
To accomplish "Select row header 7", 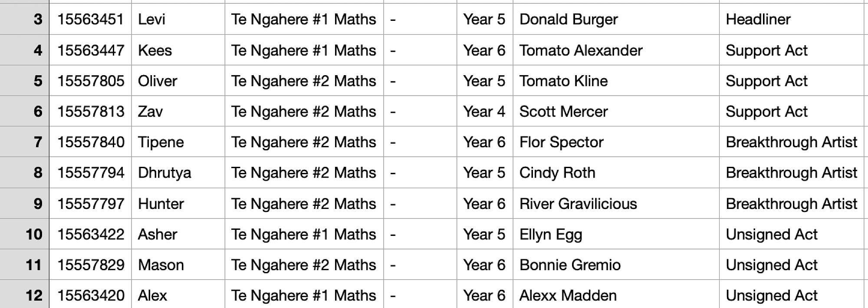I will point(24,142).
